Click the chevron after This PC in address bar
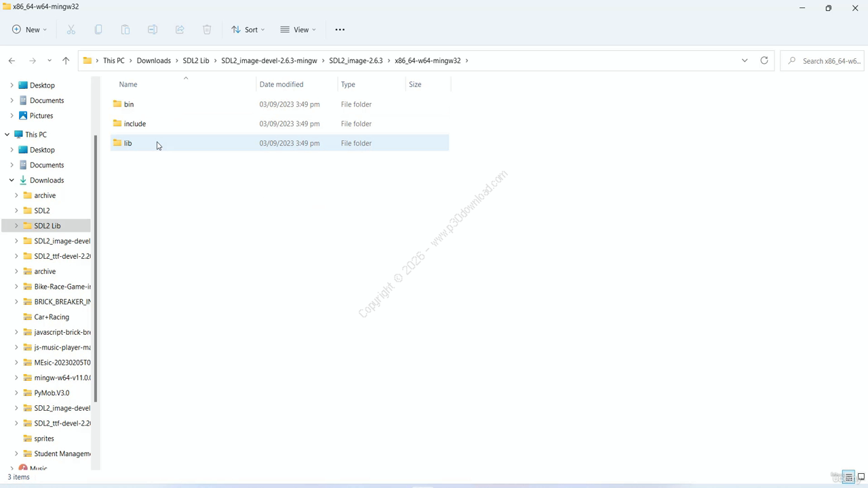The height and width of the screenshot is (488, 868). (x=131, y=60)
